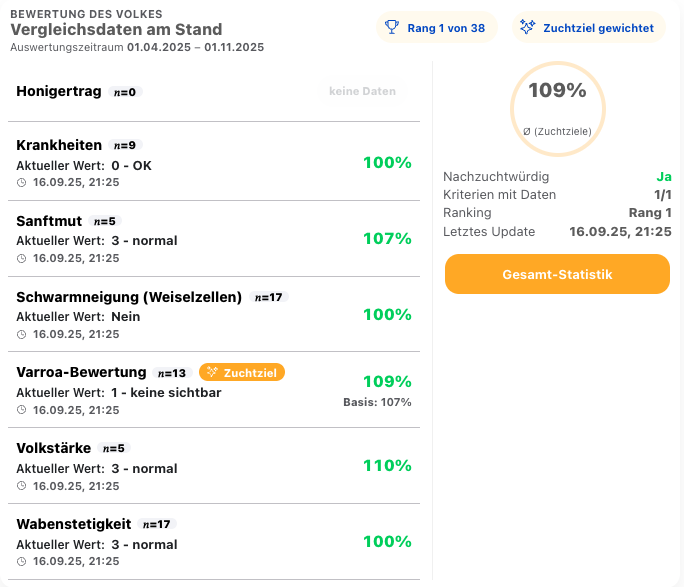Click clock icon under Wabenstetigkeit

pos(22,562)
